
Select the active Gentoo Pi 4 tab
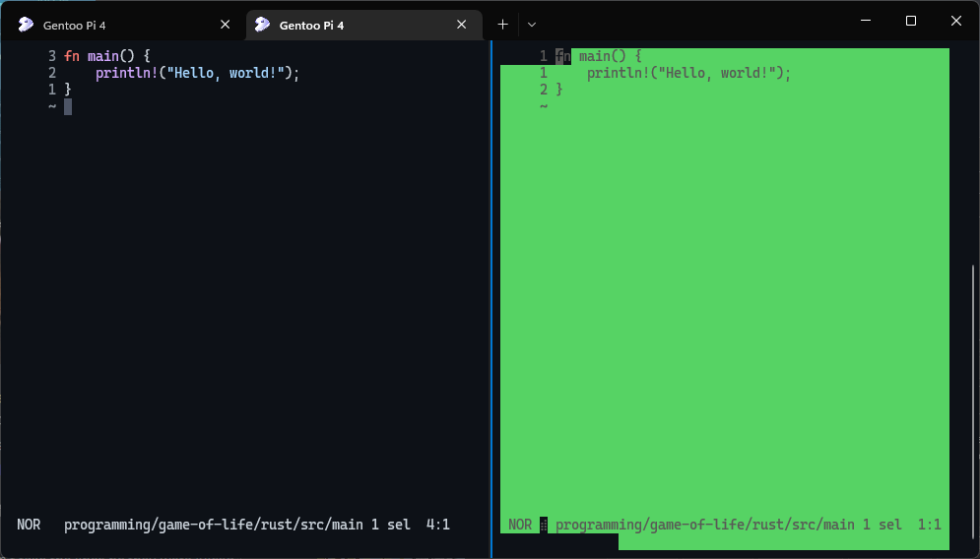tap(362, 25)
